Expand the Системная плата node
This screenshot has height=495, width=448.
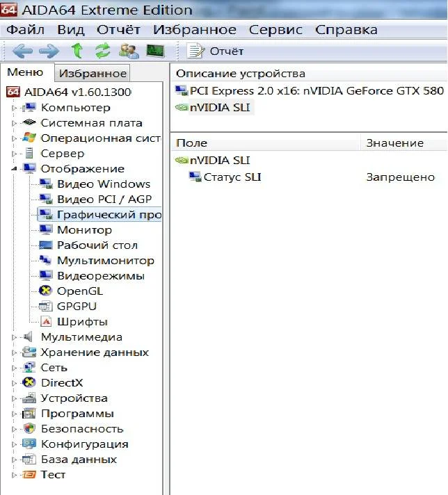[x=14, y=123]
